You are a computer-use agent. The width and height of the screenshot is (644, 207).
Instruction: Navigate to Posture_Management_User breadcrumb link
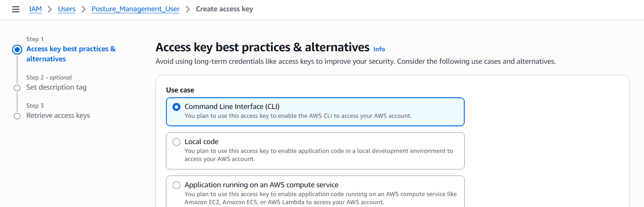tap(136, 9)
